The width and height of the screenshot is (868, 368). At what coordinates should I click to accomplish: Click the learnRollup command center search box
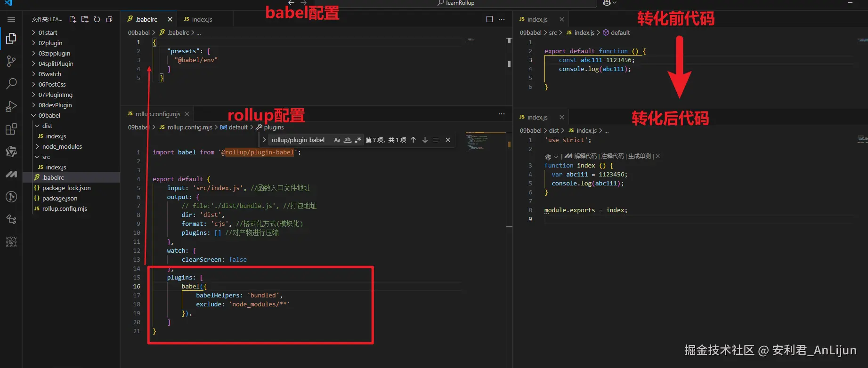tap(455, 3)
